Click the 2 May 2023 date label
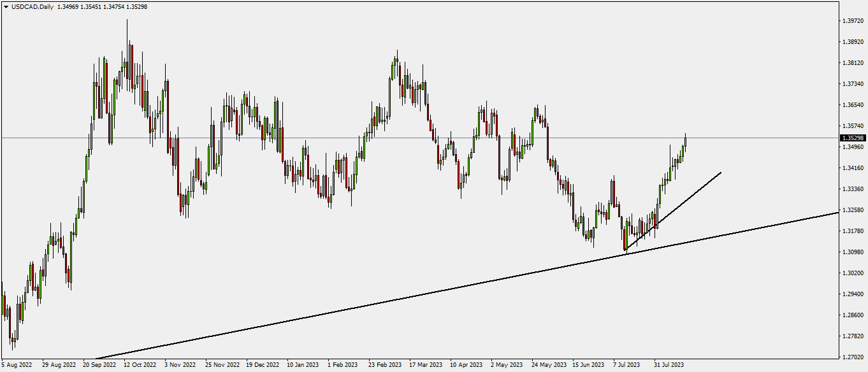Screen dimensions: 868x372 point(506,366)
